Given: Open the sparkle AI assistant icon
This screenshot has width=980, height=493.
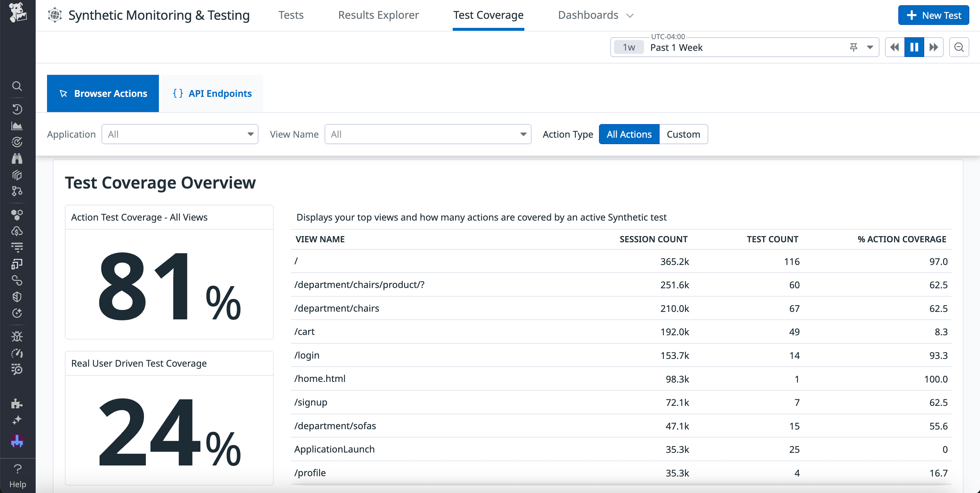Looking at the screenshot, I should 17,420.
